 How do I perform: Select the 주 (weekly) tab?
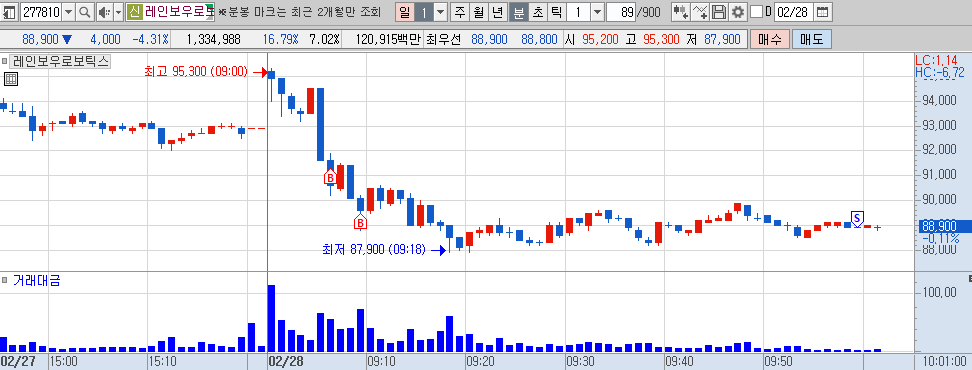point(459,12)
